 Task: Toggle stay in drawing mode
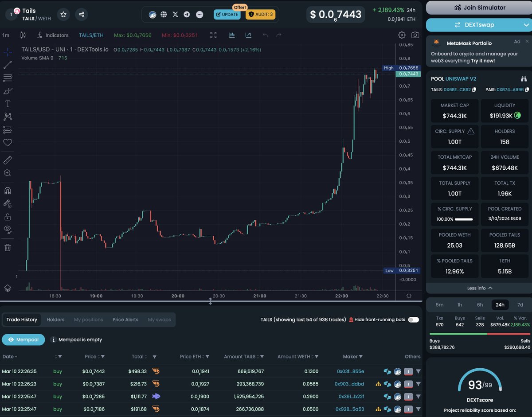(x=8, y=204)
